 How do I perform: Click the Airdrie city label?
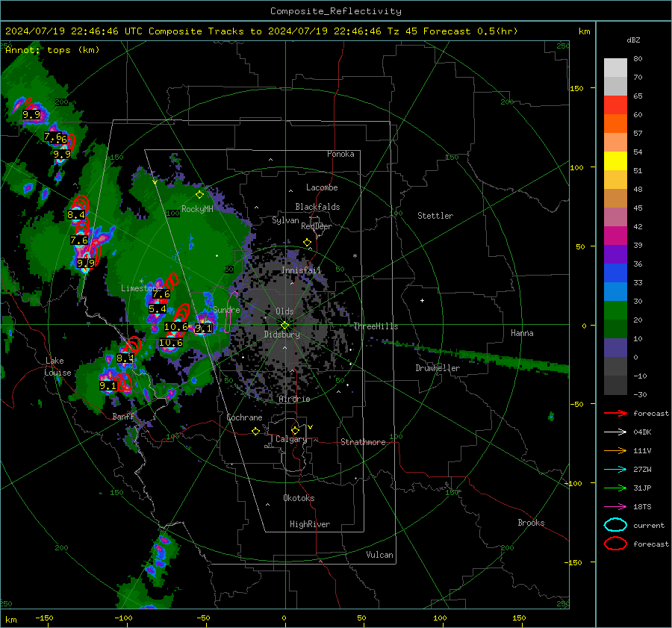pyautogui.click(x=294, y=399)
